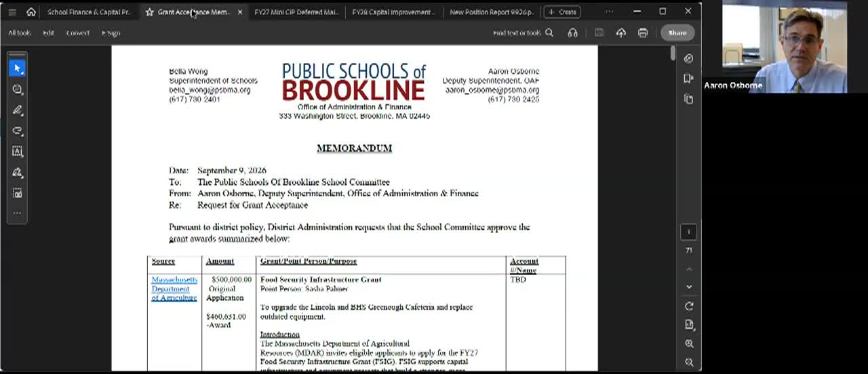This screenshot has height=374, width=868.
Task: Select the Add comment tool
Action: click(x=18, y=89)
